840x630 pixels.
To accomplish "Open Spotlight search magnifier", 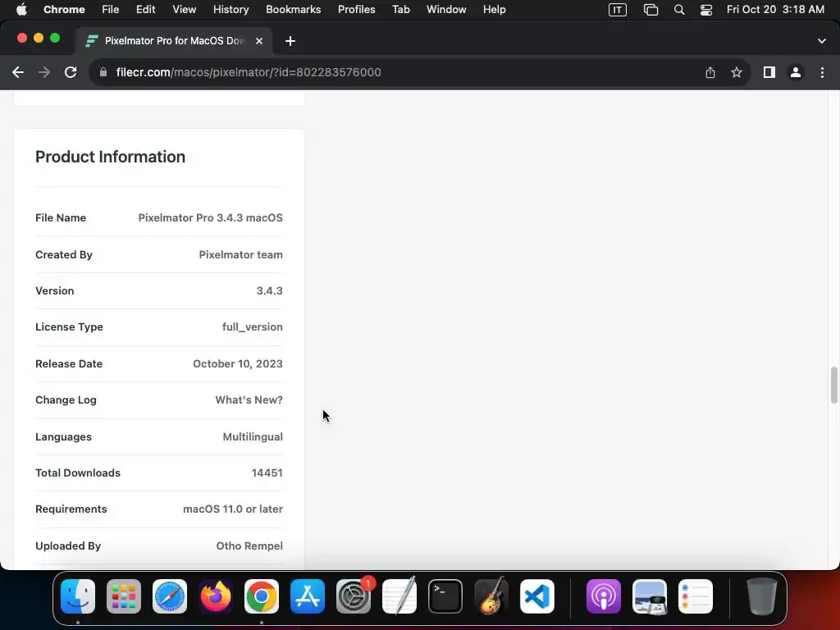I will point(678,10).
